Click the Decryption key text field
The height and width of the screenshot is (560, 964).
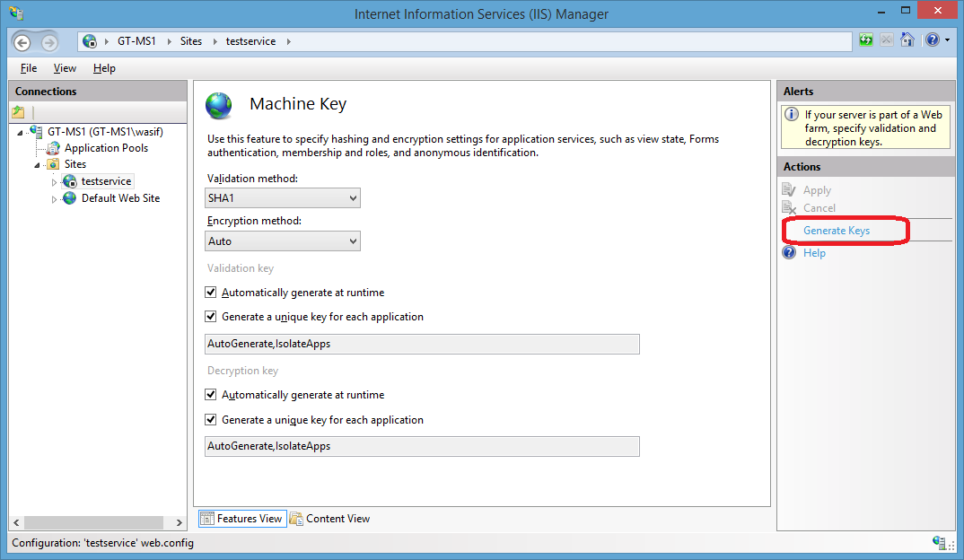422,446
